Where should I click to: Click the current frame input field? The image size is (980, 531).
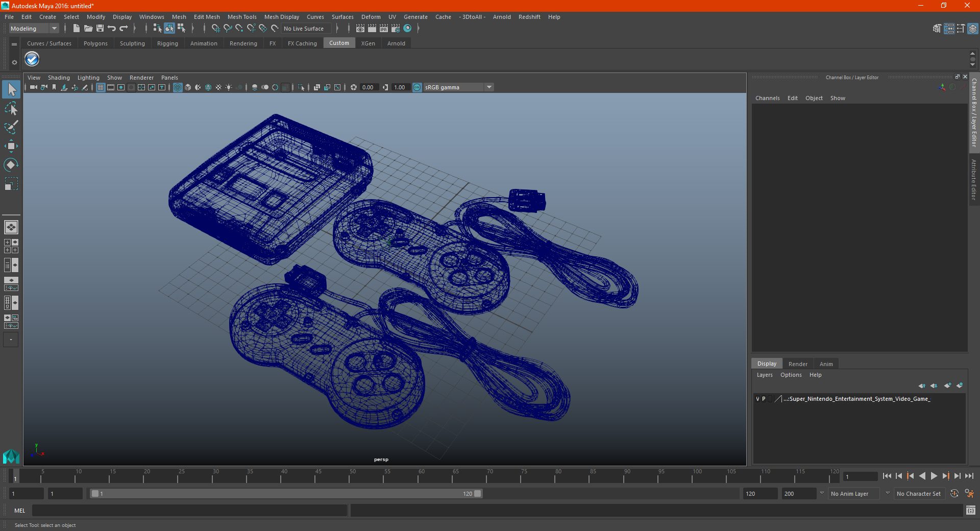click(860, 477)
